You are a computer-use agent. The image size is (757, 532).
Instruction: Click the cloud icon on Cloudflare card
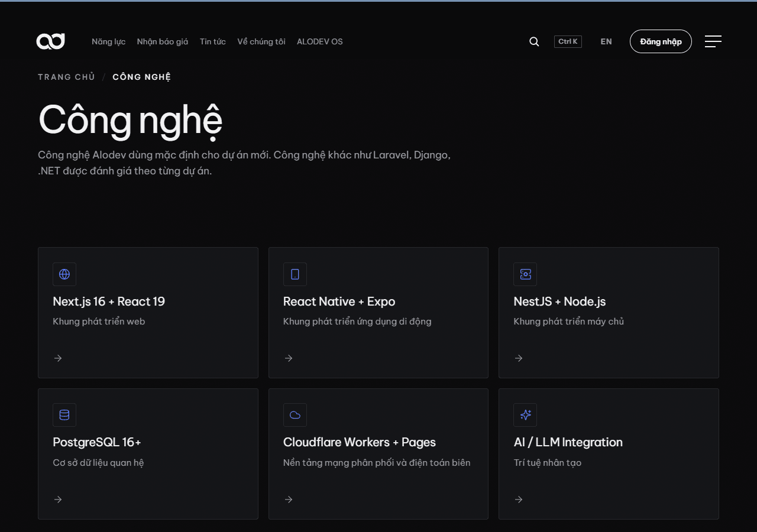tap(295, 415)
